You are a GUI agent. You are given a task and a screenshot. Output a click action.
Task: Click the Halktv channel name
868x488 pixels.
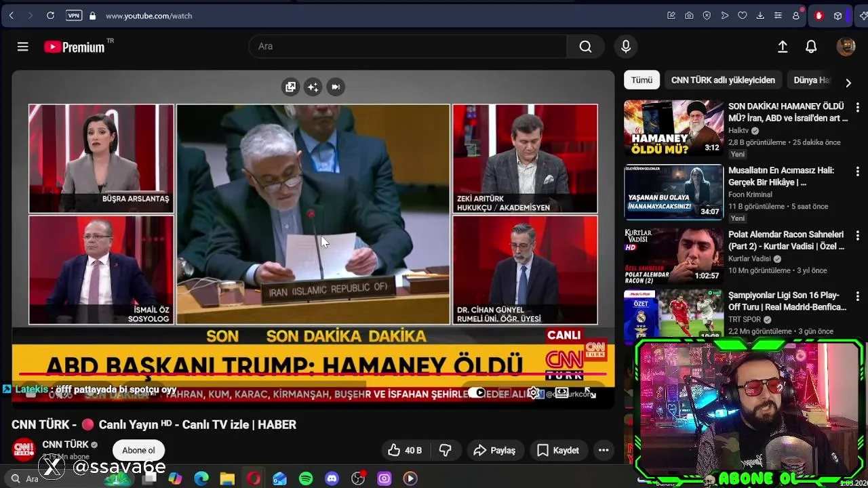tap(739, 131)
